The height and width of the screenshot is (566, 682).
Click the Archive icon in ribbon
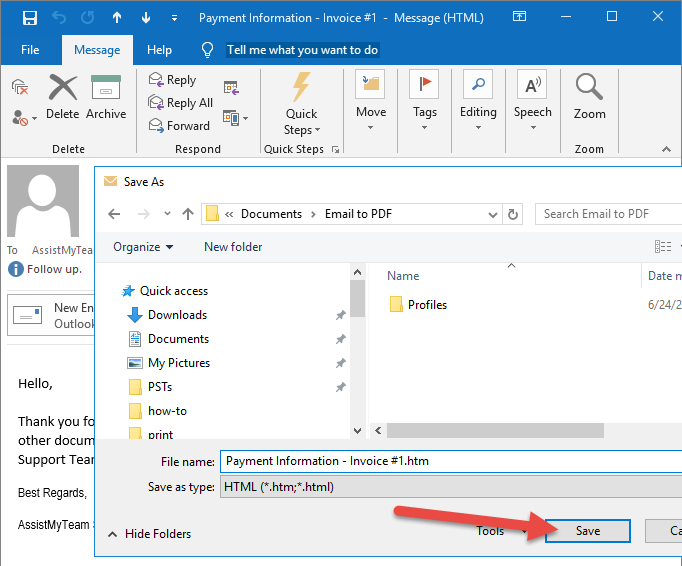coord(106,90)
